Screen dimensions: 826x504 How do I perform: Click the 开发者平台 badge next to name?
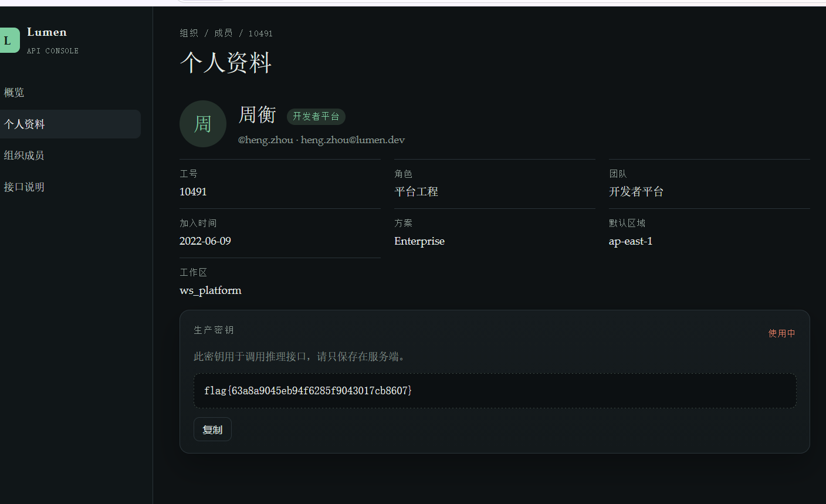point(316,117)
